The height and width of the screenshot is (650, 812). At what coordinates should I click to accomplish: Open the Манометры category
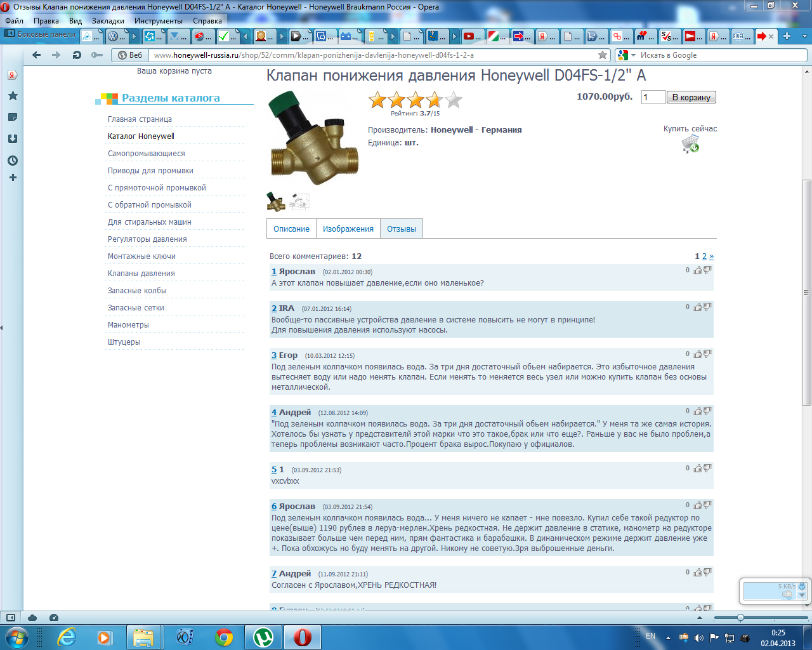point(128,324)
